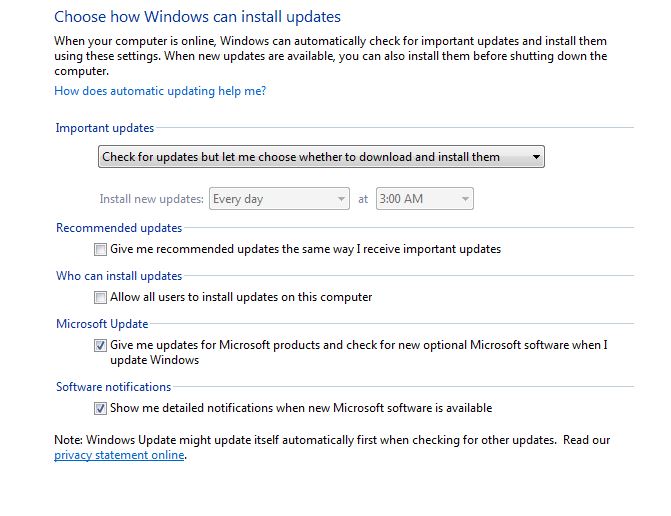671x516 pixels.
Task: Open the 'Every day' schedule dropdown
Action: (x=279, y=199)
